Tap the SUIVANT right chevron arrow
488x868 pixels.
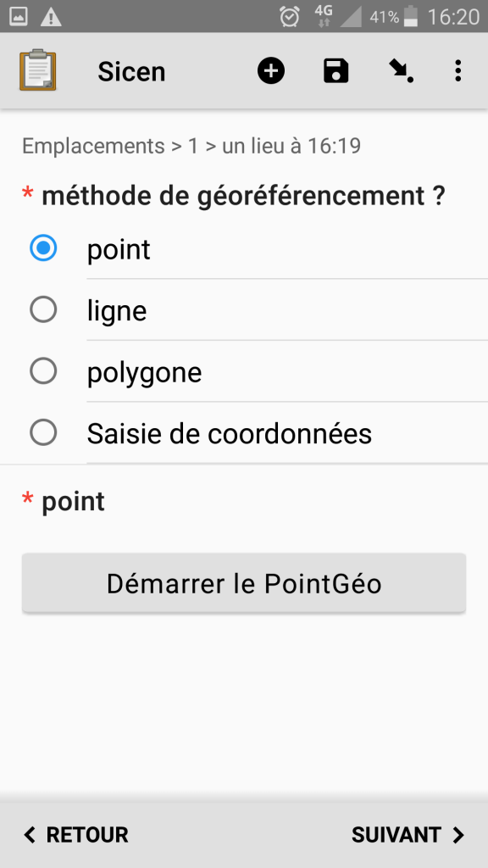(x=458, y=835)
